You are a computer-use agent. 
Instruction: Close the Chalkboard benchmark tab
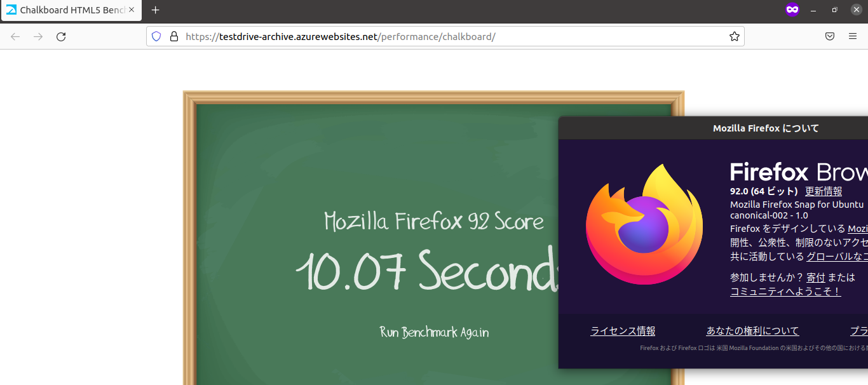[132, 10]
